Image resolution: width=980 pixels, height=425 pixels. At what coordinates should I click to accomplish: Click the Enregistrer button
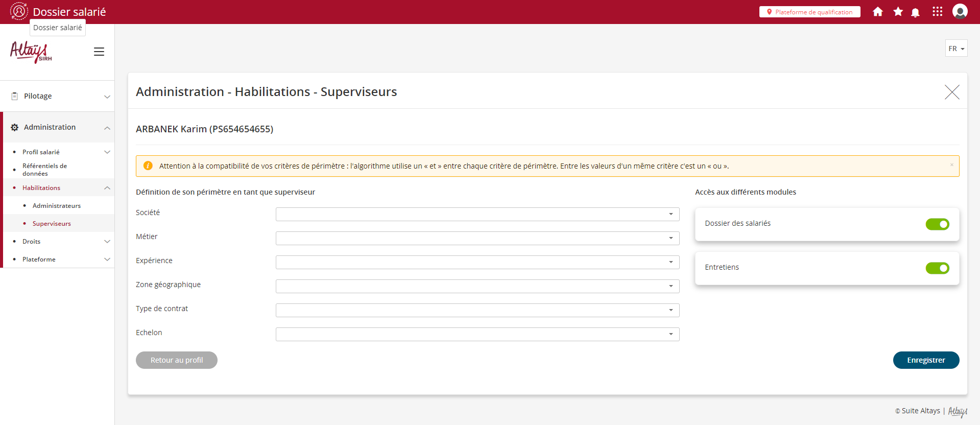(925, 360)
